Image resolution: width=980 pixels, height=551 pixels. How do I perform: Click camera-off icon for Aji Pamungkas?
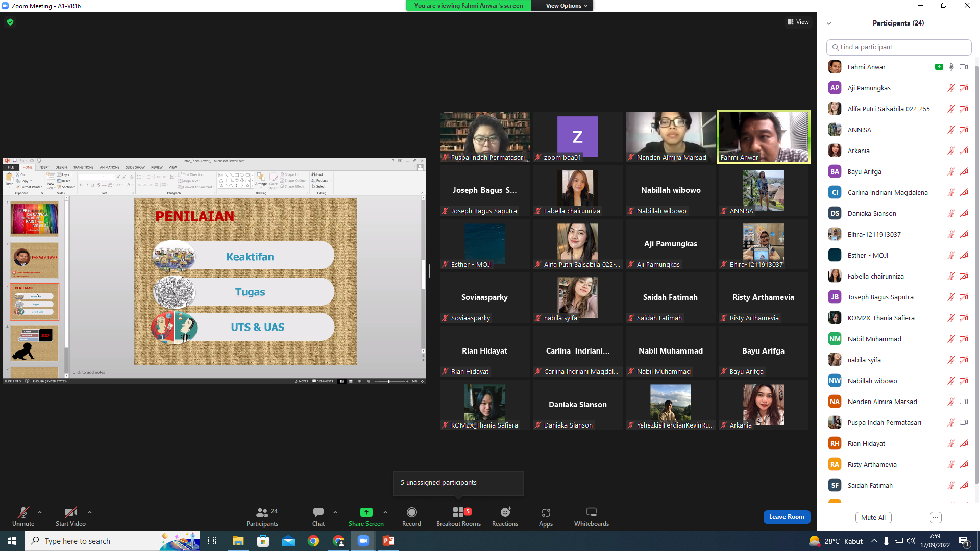tap(964, 88)
